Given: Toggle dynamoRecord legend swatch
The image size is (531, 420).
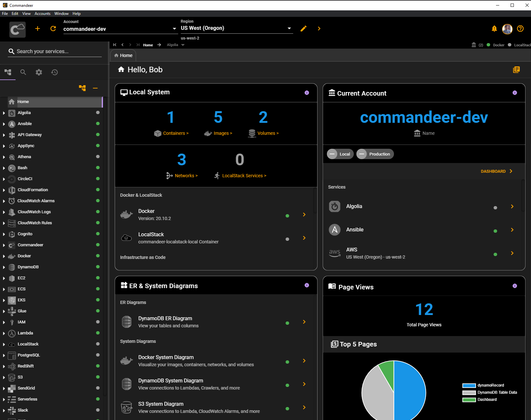Looking at the screenshot, I should 469,385.
